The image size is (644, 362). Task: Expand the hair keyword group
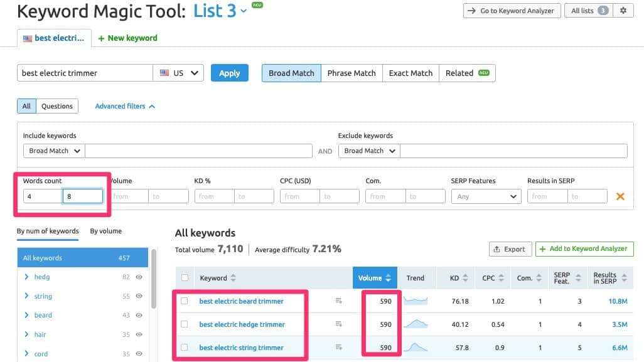pyautogui.click(x=27, y=334)
